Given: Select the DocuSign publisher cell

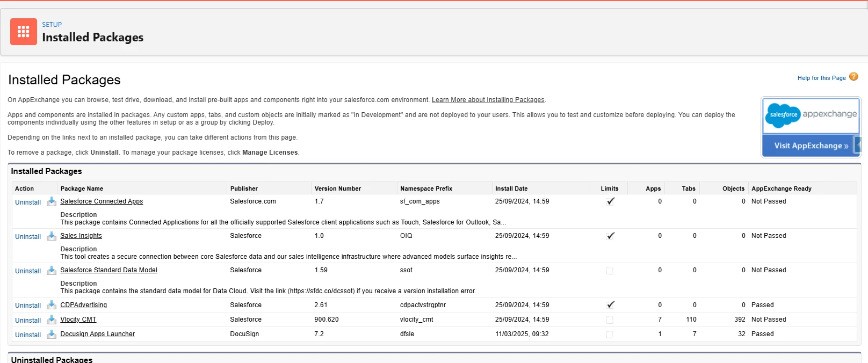Looking at the screenshot, I should coord(244,334).
